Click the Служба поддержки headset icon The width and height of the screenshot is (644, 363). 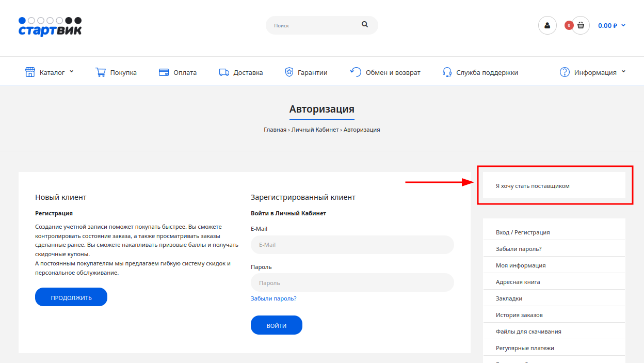pos(447,72)
